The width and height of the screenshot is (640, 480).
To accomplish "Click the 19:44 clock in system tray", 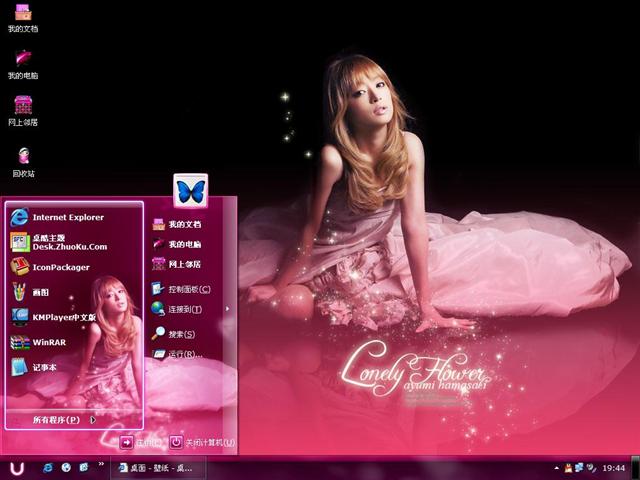I will coord(613,468).
